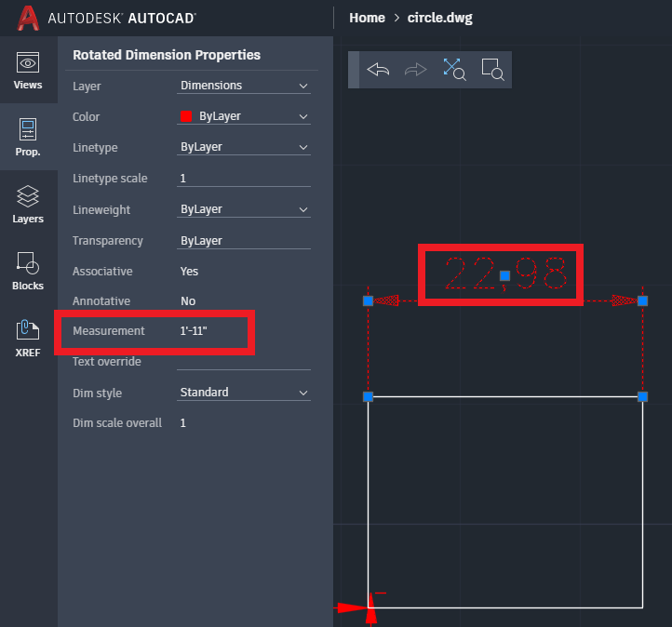Undo with the left arrow icon
Viewport: 672px width, 627px height.
[x=378, y=70]
